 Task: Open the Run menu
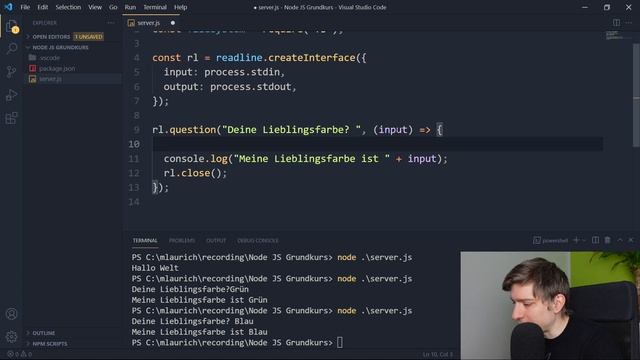130,7
